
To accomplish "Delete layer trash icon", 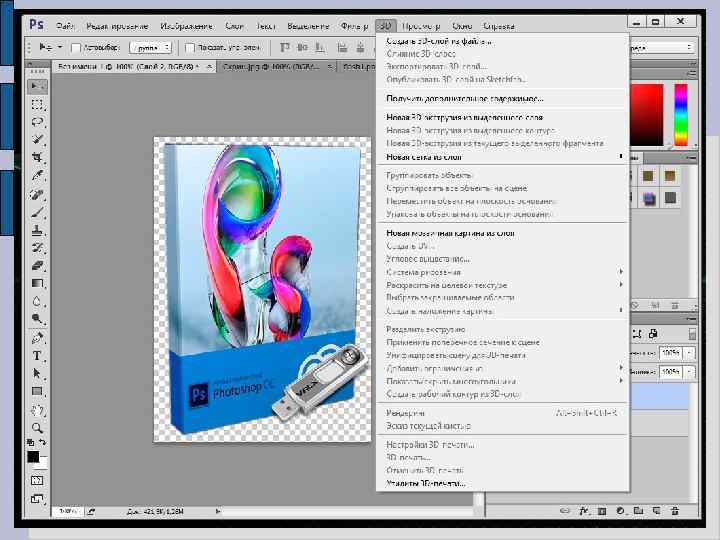I will tap(675, 511).
